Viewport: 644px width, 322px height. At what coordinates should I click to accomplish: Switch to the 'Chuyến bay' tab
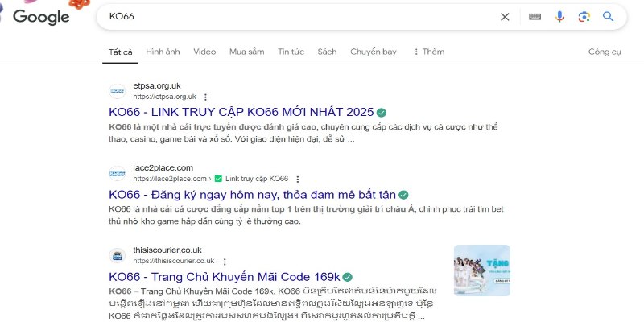pyautogui.click(x=374, y=52)
